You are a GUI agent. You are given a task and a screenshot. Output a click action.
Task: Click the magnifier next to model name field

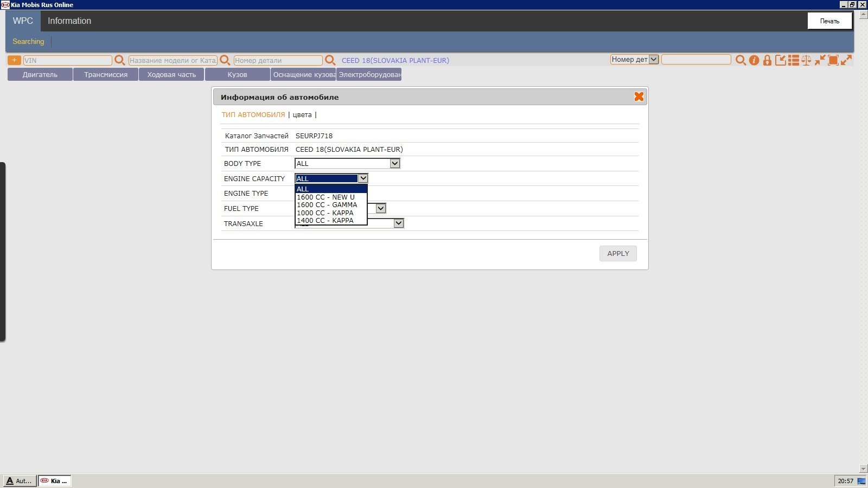point(225,60)
